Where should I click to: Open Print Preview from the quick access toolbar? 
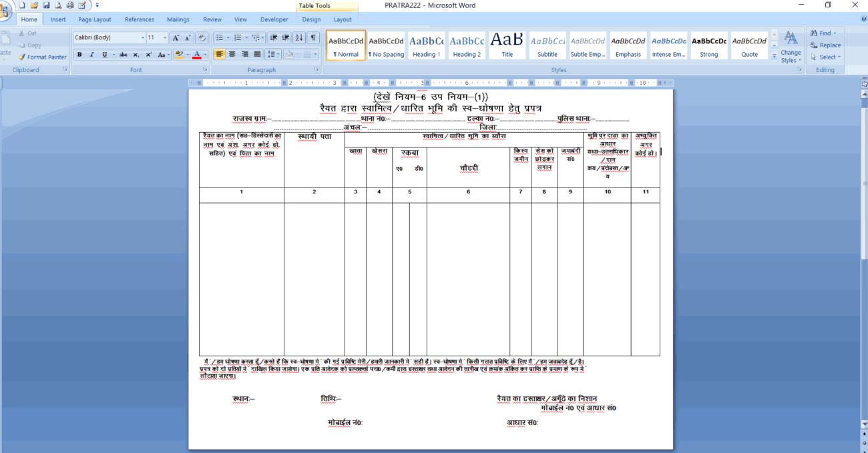click(58, 5)
